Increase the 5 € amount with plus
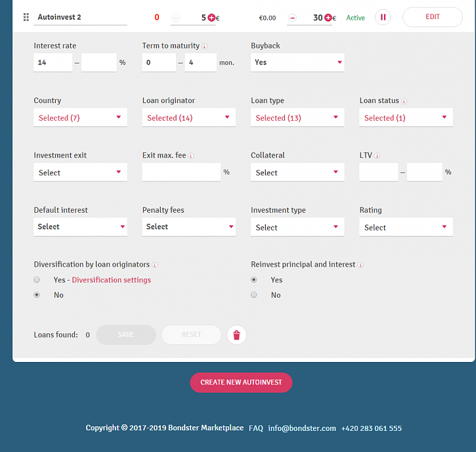Screen dimensions: 476x452 click(x=211, y=18)
